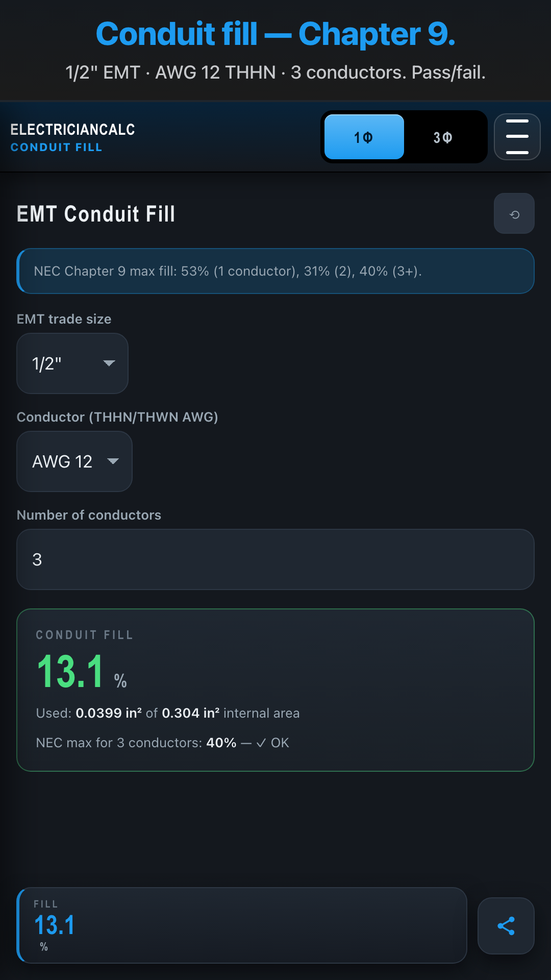Click the NEC max 40% OK line
The height and width of the screenshot is (980, 551).
point(162,743)
